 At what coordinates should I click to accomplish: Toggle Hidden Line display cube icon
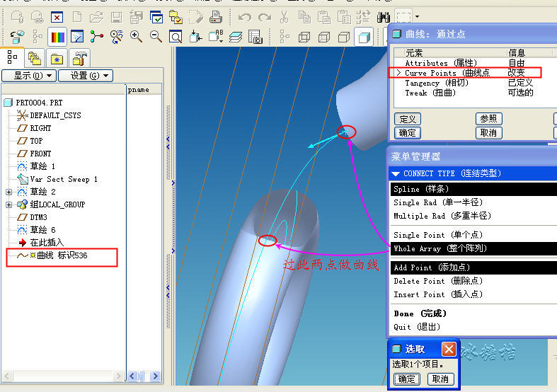coord(324,37)
